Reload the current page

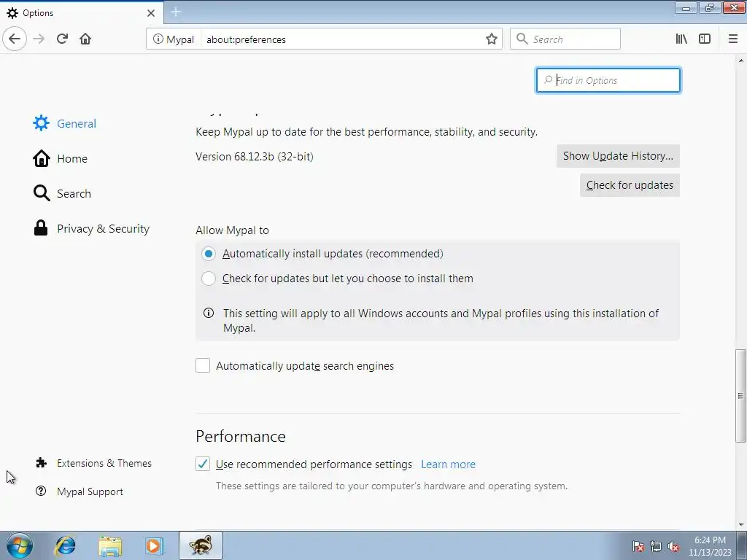click(62, 39)
